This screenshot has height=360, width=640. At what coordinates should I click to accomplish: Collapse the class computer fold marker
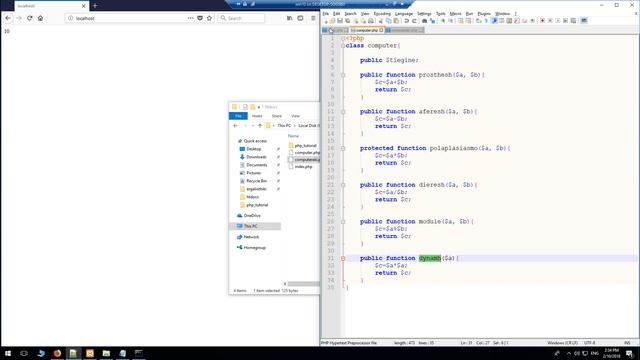click(343, 46)
